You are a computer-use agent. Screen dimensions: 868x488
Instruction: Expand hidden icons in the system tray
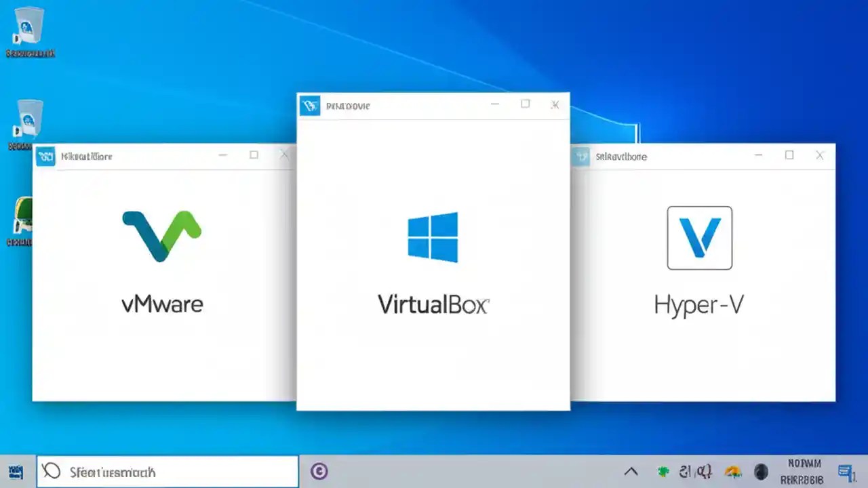[x=631, y=471]
